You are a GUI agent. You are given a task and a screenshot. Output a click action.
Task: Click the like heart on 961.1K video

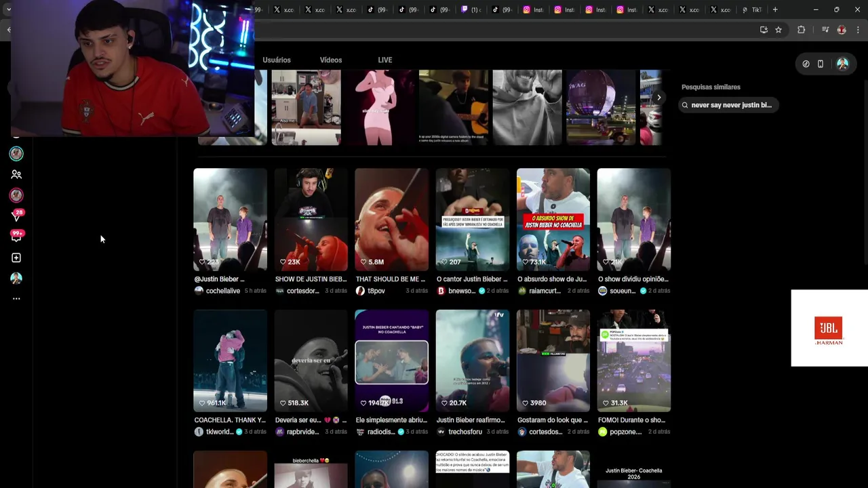coord(202,403)
